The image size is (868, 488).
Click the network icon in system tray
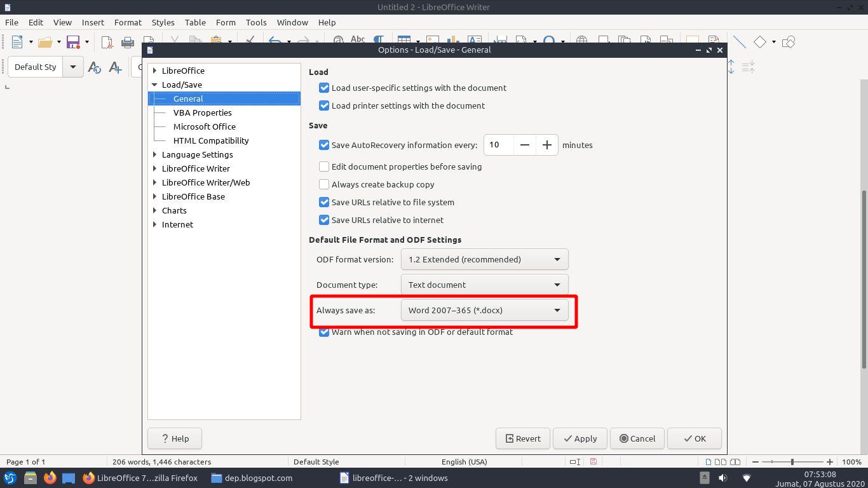tap(747, 478)
